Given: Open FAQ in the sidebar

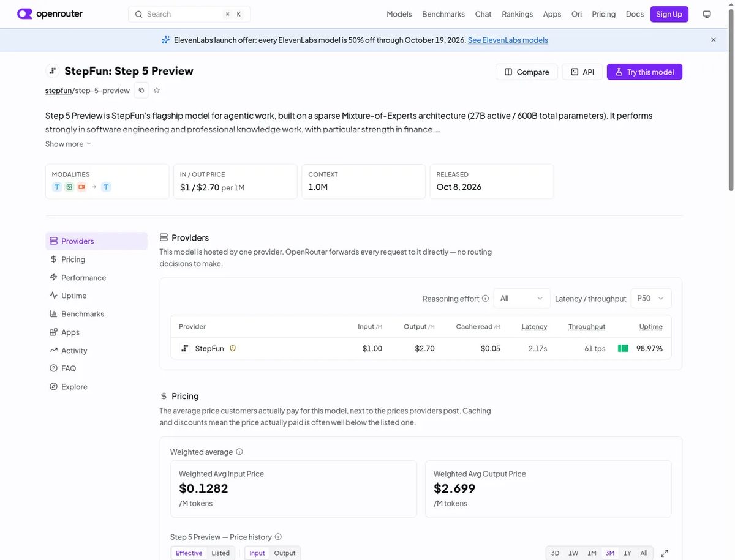Looking at the screenshot, I should tap(96, 368).
